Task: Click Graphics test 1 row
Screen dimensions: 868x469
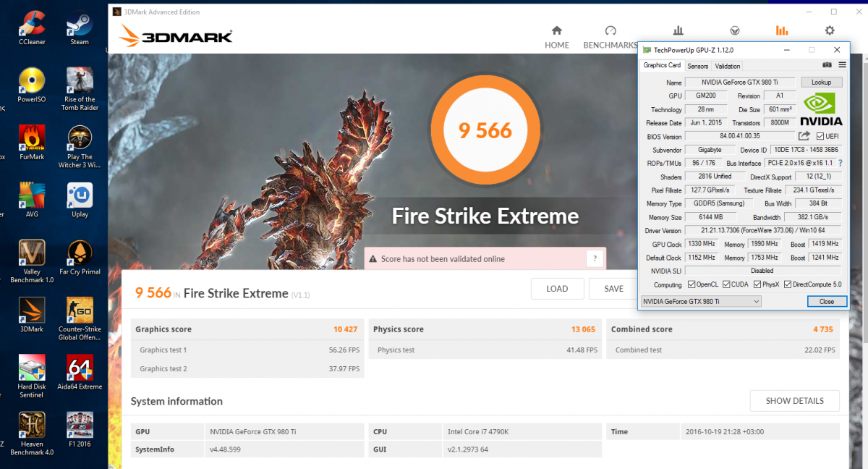Action: (x=247, y=350)
